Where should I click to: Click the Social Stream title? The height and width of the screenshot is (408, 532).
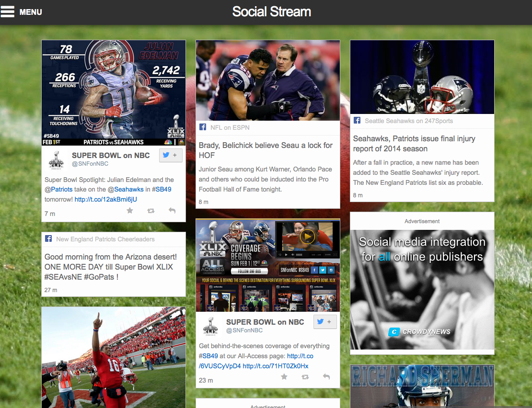tap(271, 12)
